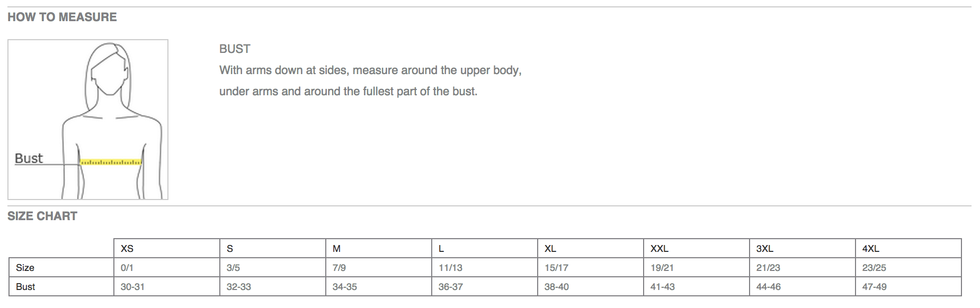
Task: Click the yellow measuring tape in the illustration
Action: (x=111, y=162)
